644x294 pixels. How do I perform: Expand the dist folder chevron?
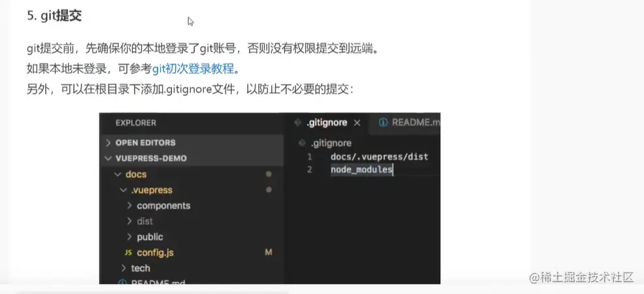tap(129, 221)
